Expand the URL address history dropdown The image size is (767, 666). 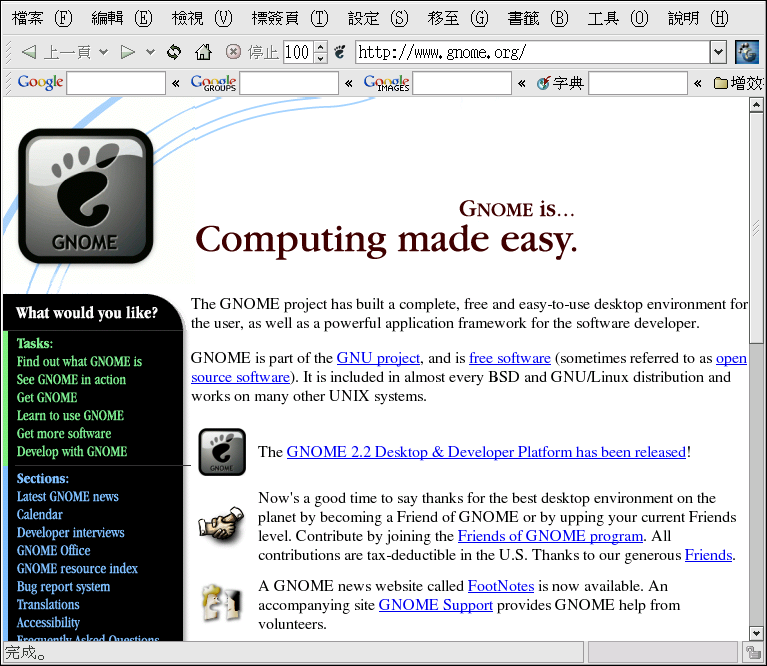(x=717, y=52)
